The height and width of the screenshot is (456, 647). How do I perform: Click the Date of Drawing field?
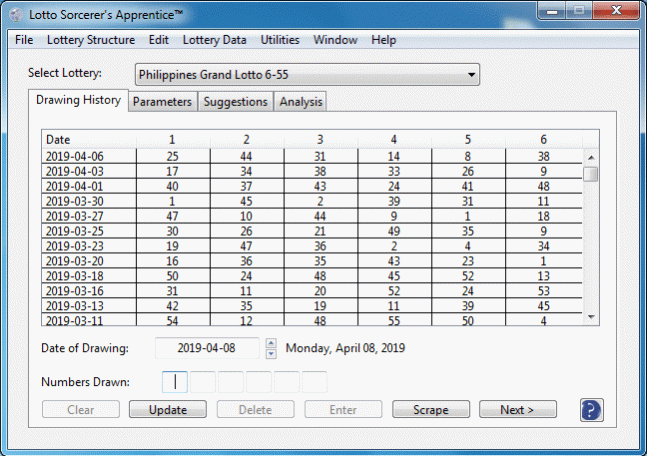click(207, 348)
